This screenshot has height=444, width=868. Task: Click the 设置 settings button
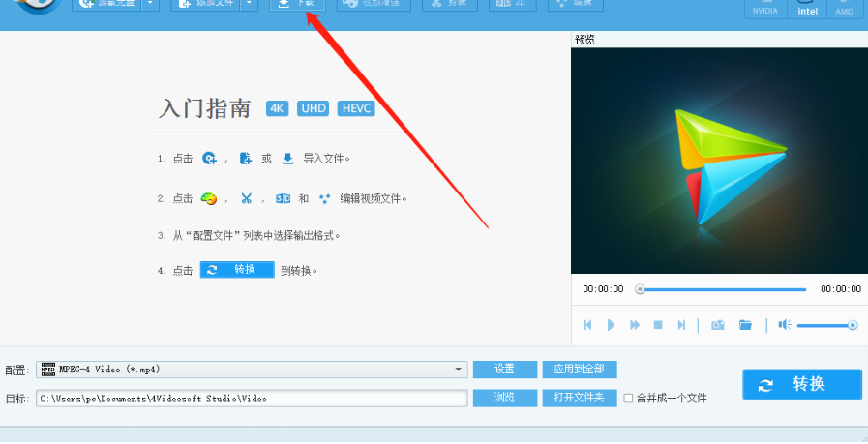pyautogui.click(x=505, y=370)
